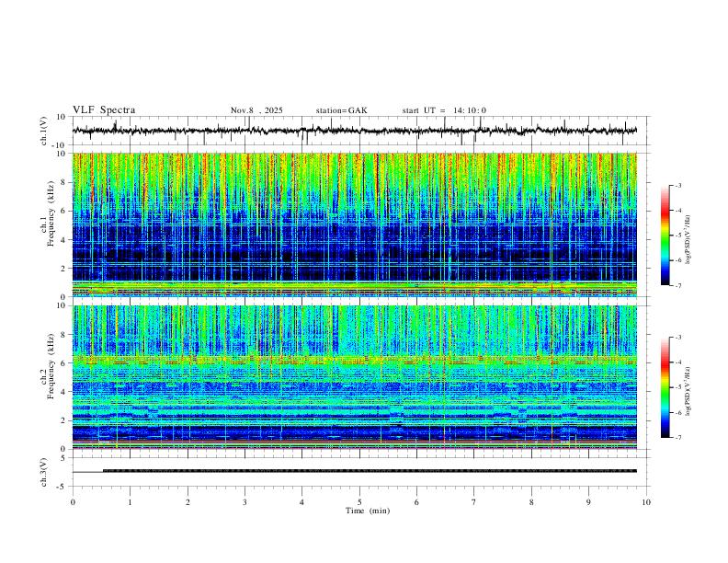Click the '8' kHz tick on ch.1 spectrogram
Viewport: 728px width, 563px height.
64,182
